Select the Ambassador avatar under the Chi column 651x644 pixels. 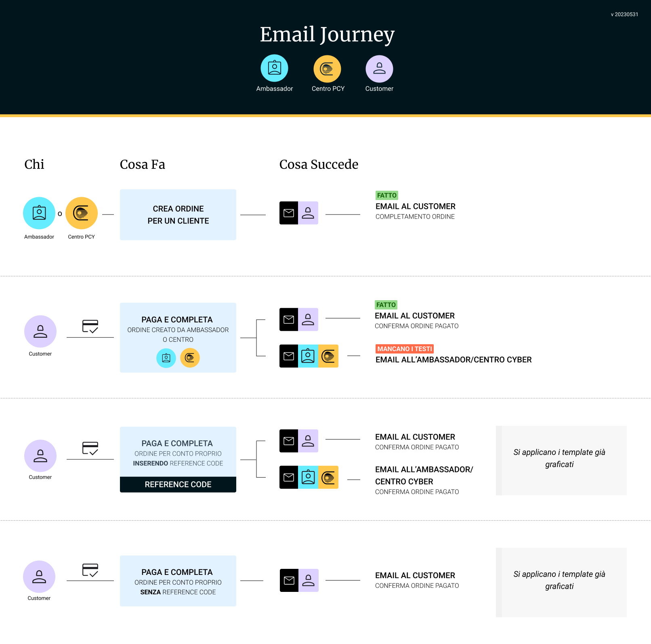[39, 213]
